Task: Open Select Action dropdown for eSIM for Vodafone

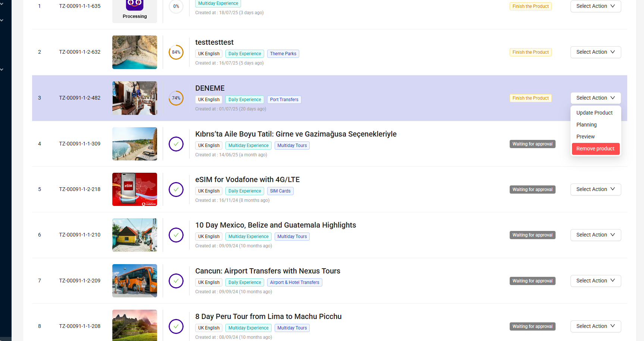Action: point(595,189)
